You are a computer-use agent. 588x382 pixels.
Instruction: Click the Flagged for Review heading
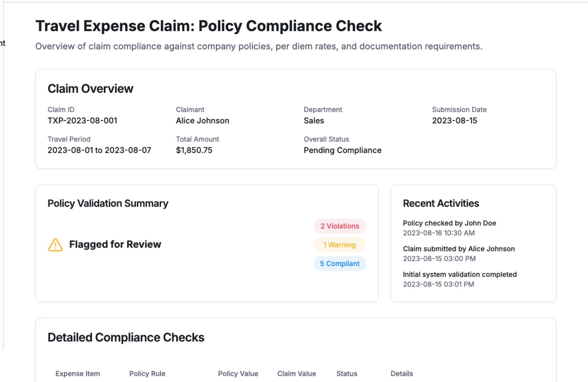(115, 244)
